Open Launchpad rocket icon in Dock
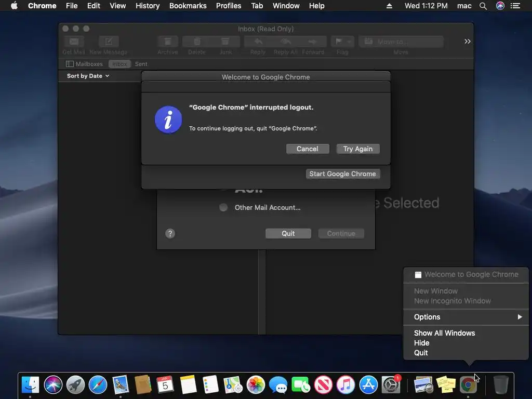The image size is (532, 399). point(75,385)
